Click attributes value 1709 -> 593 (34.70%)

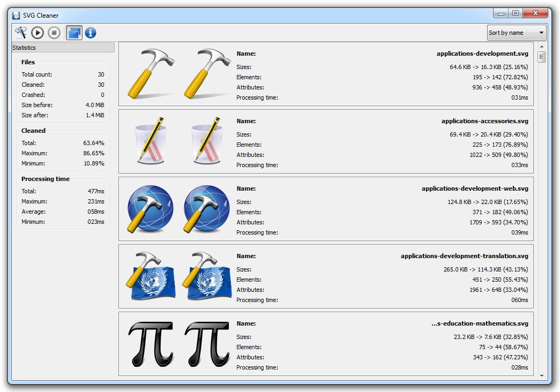point(498,222)
